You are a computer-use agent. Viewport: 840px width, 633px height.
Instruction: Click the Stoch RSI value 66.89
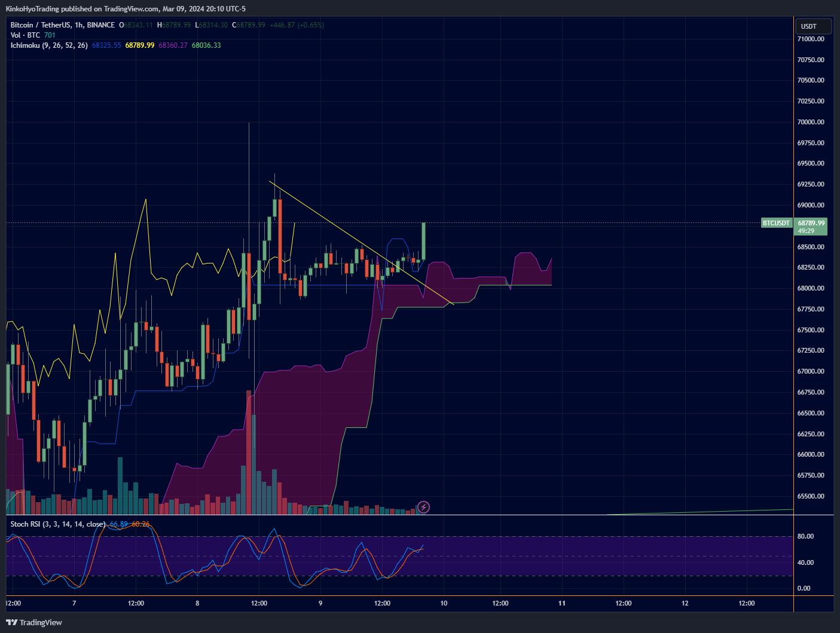[x=119, y=524]
